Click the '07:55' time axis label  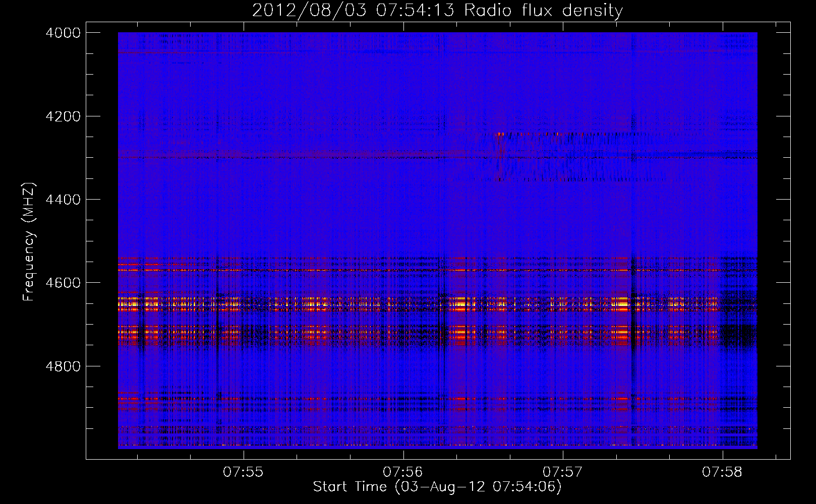(x=244, y=472)
